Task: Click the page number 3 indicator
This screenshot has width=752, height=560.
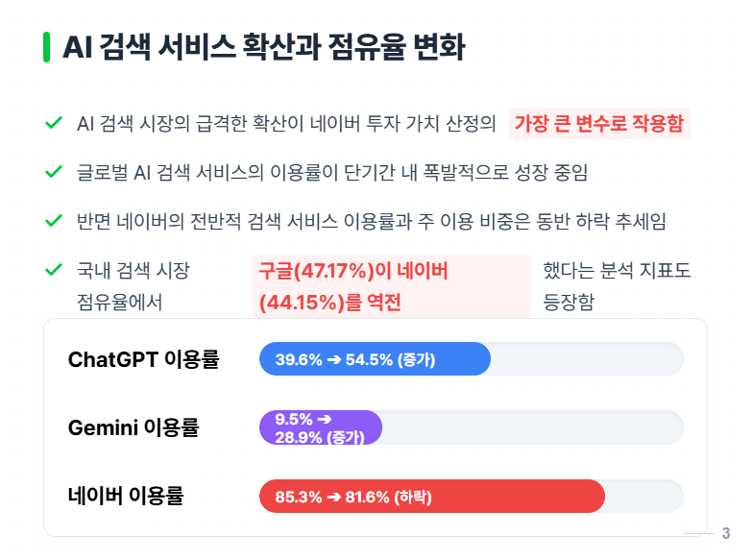Action: pos(726,533)
